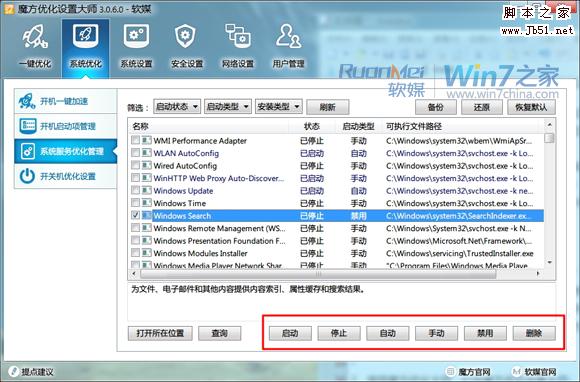Click service icon beside WMI Performance Adapter

tap(147, 141)
